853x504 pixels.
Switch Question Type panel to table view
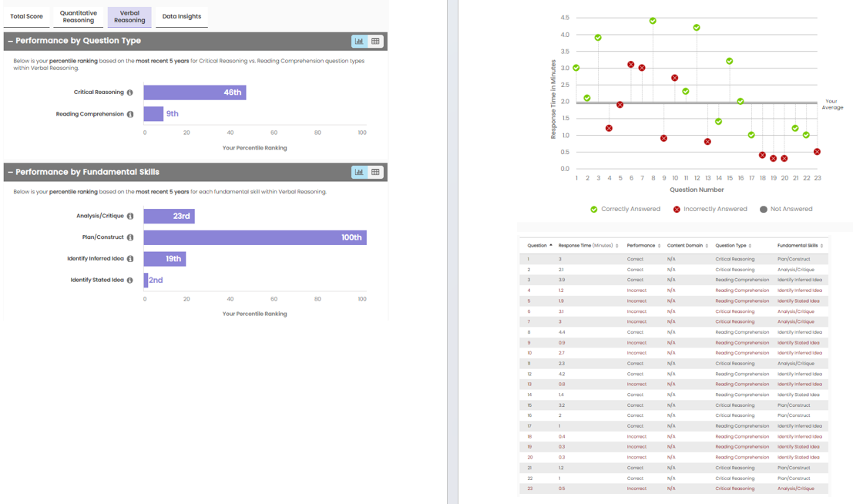(375, 41)
